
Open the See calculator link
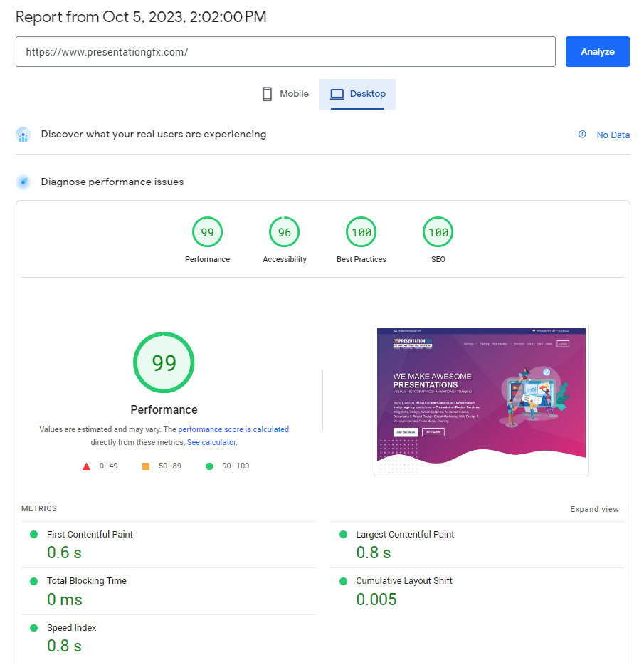[x=211, y=442]
